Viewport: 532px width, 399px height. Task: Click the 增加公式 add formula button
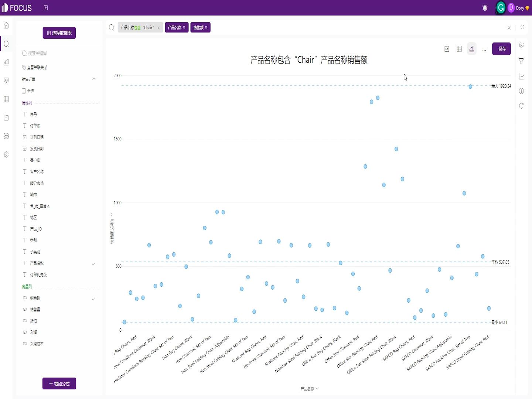tap(59, 384)
